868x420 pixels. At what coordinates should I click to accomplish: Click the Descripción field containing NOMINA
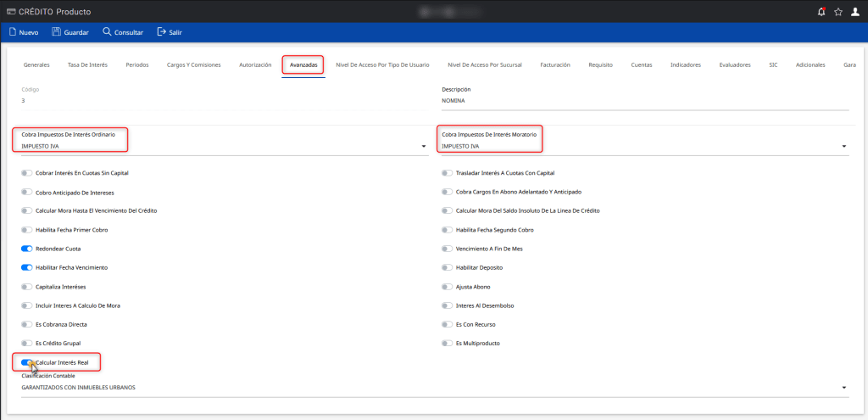pyautogui.click(x=644, y=100)
